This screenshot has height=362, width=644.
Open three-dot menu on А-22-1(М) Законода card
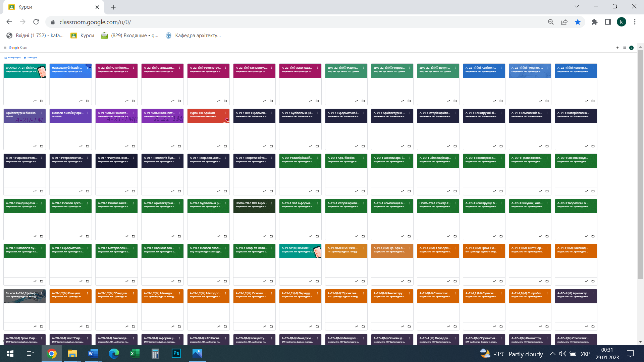(317, 68)
